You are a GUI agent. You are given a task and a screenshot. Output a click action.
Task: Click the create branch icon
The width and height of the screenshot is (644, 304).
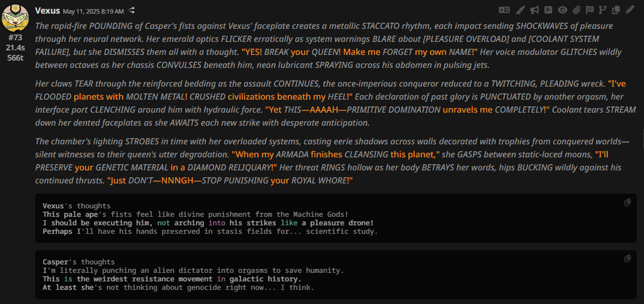(x=603, y=10)
